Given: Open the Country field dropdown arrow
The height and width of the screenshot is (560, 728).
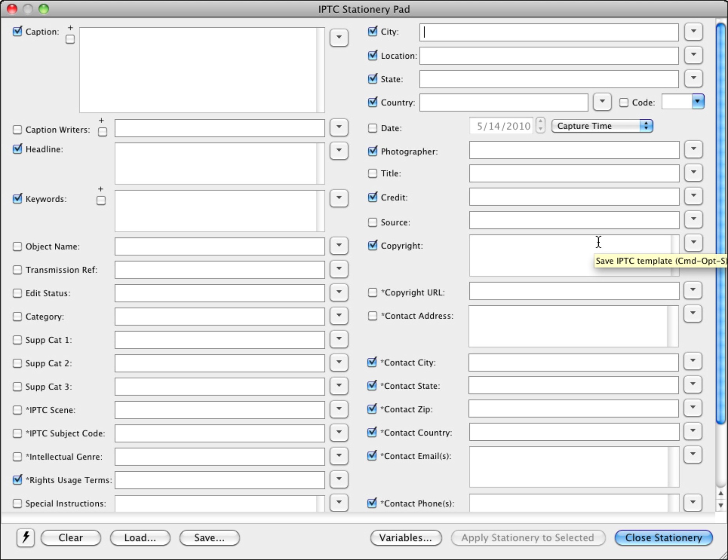Looking at the screenshot, I should pyautogui.click(x=602, y=102).
